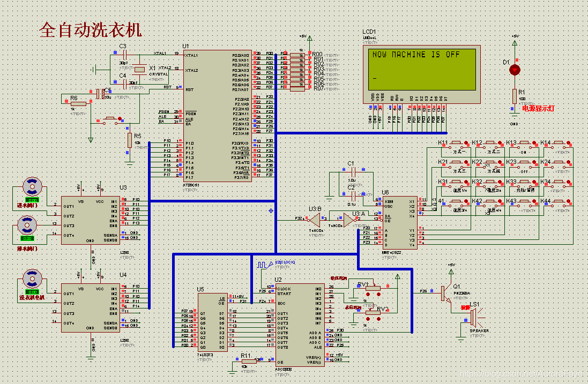Click the 74LS373 part label
The width and height of the screenshot is (588, 384).
205,355
